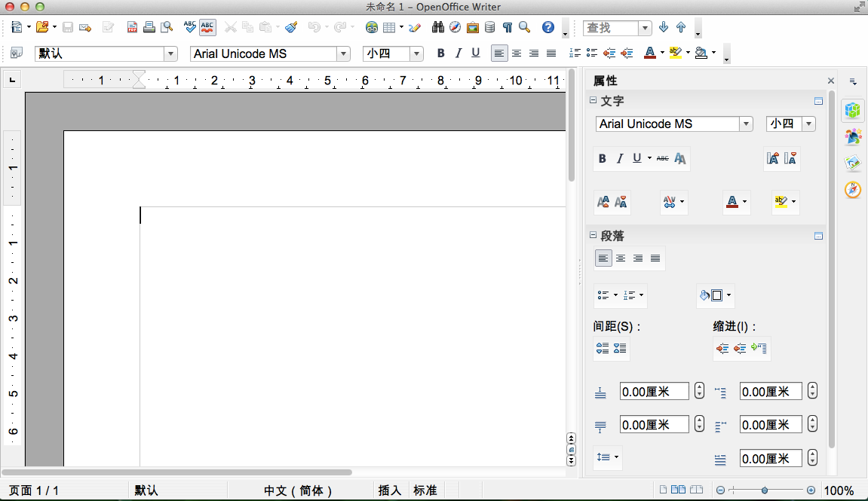Close the 属性 sidebar panel
This screenshot has height=501, width=868.
[830, 80]
